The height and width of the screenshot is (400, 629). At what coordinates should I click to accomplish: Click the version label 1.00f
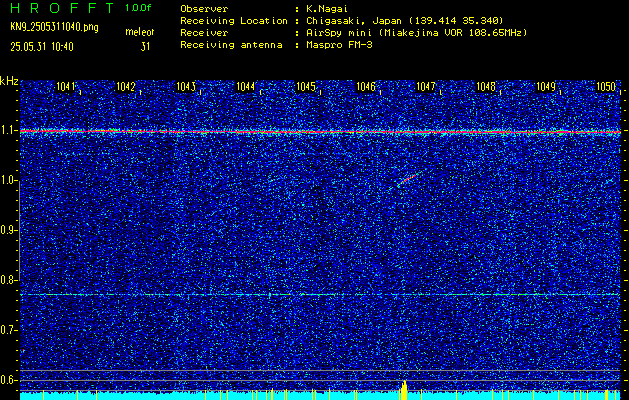138,8
